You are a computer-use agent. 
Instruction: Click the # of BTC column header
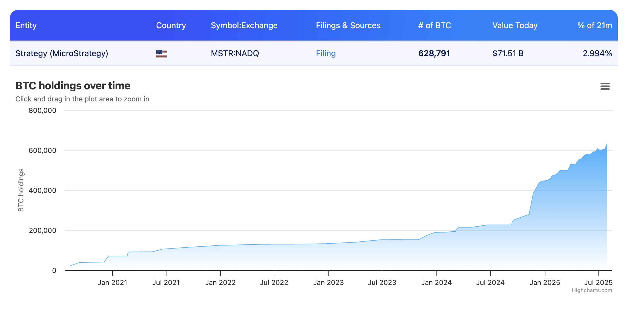tap(435, 25)
